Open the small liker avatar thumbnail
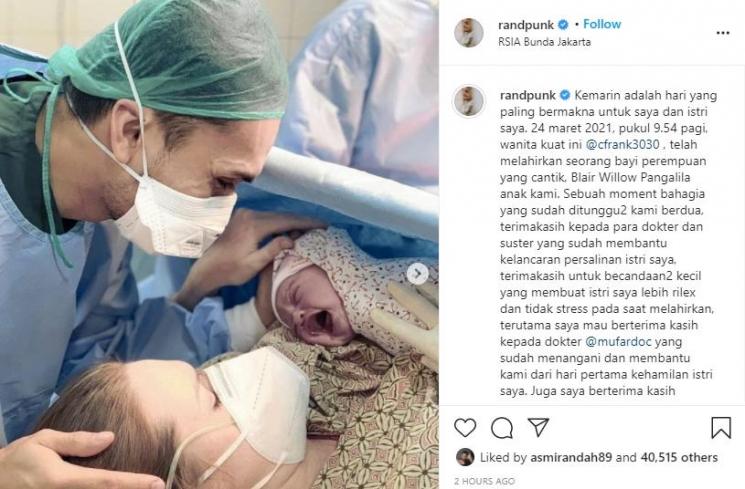 click(x=465, y=457)
